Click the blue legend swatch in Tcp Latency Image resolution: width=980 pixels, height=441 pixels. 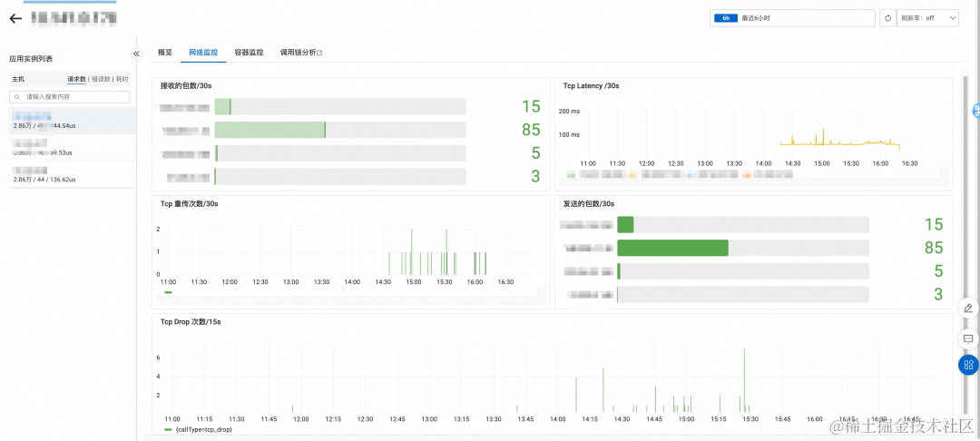(x=691, y=175)
